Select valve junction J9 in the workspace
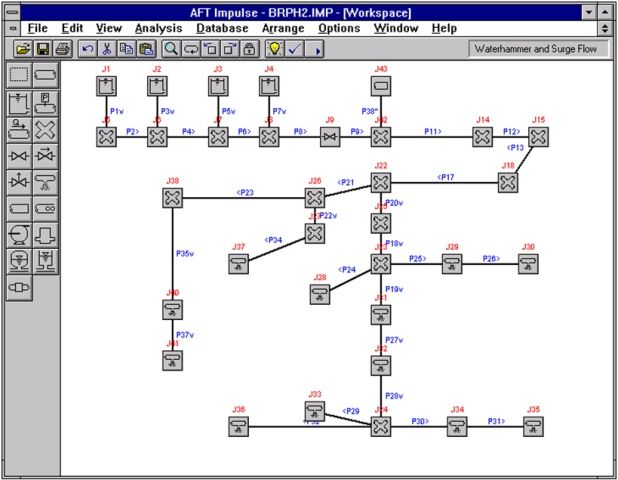 click(x=330, y=137)
